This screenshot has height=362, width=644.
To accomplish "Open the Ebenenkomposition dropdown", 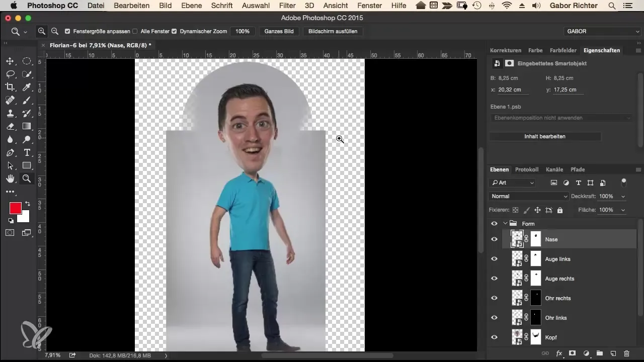I will point(561,118).
